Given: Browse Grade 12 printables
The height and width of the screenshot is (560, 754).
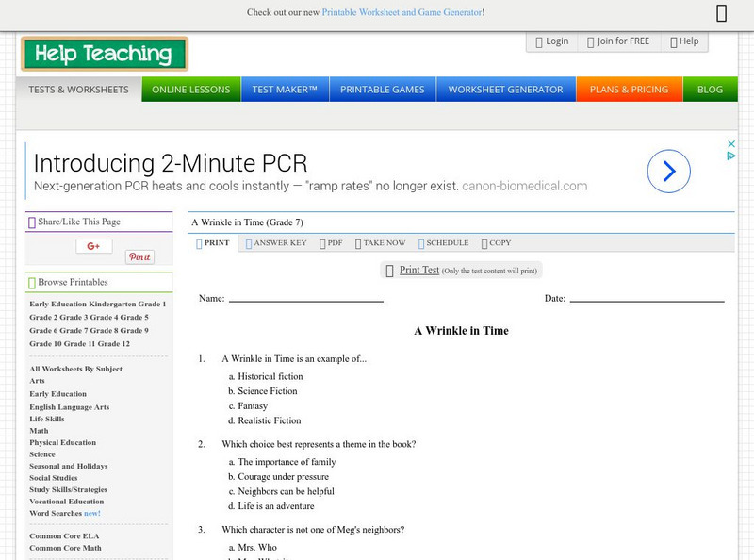Looking at the screenshot, I should pos(114,344).
